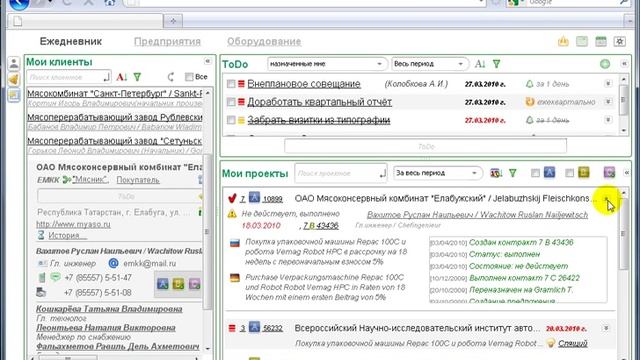Check off Доработать квартальный отчёт task

point(231,102)
